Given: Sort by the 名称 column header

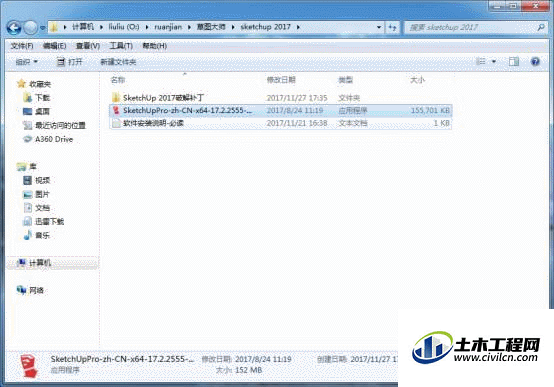Looking at the screenshot, I should (x=118, y=80).
